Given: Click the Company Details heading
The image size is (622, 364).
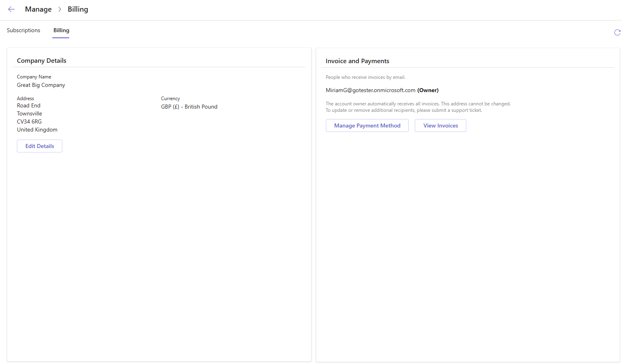Looking at the screenshot, I should 41,61.
